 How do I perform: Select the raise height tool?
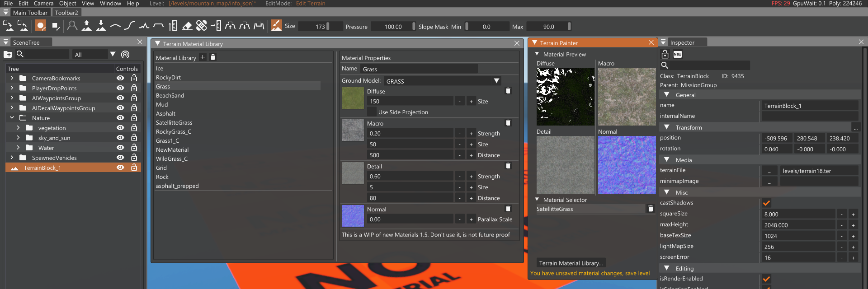tap(86, 26)
